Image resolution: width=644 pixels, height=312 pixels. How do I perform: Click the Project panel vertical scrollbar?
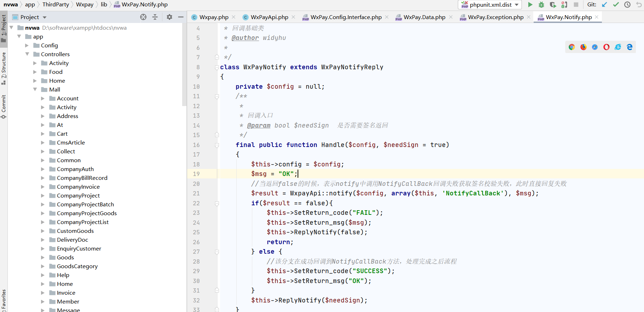click(184, 64)
